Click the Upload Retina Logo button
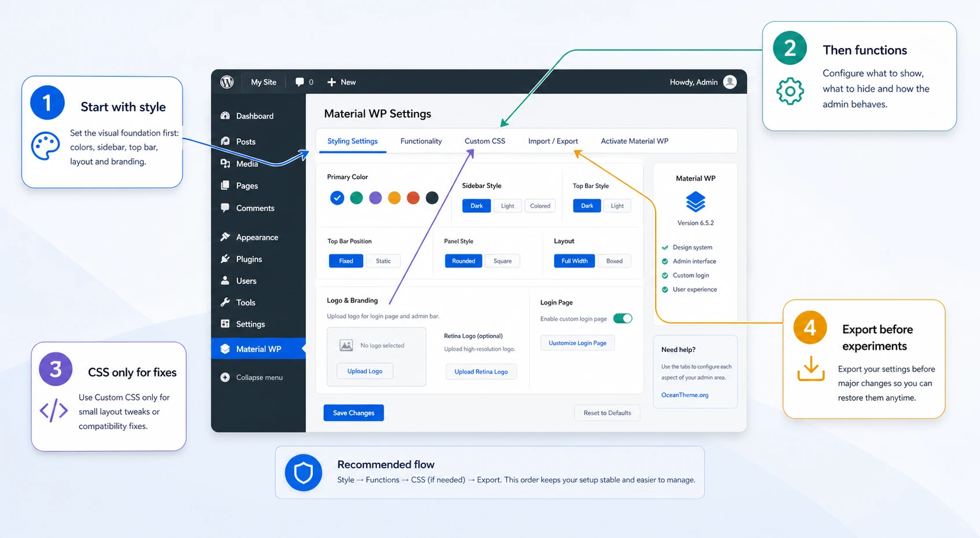Viewport: 980px width, 538px height. 481,372
